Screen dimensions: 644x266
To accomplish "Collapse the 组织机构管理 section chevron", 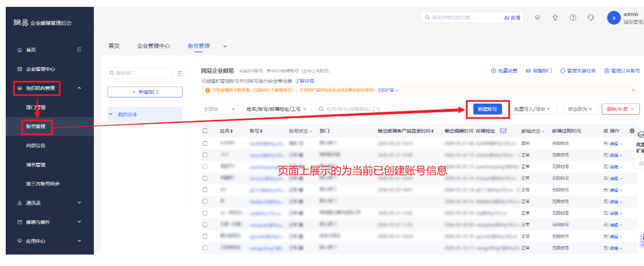I will [79, 88].
